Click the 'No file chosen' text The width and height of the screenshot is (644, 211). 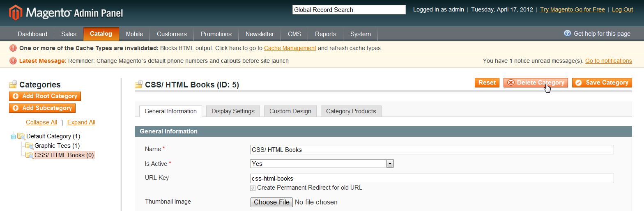(316, 202)
